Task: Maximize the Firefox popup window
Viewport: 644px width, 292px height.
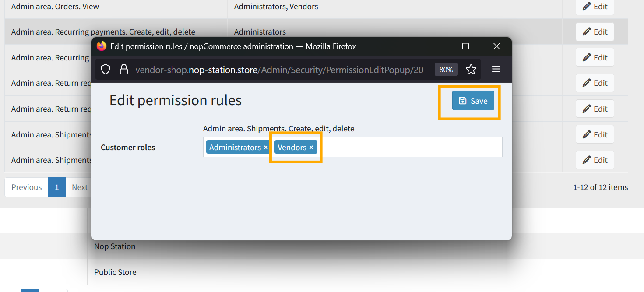Action: point(465,46)
